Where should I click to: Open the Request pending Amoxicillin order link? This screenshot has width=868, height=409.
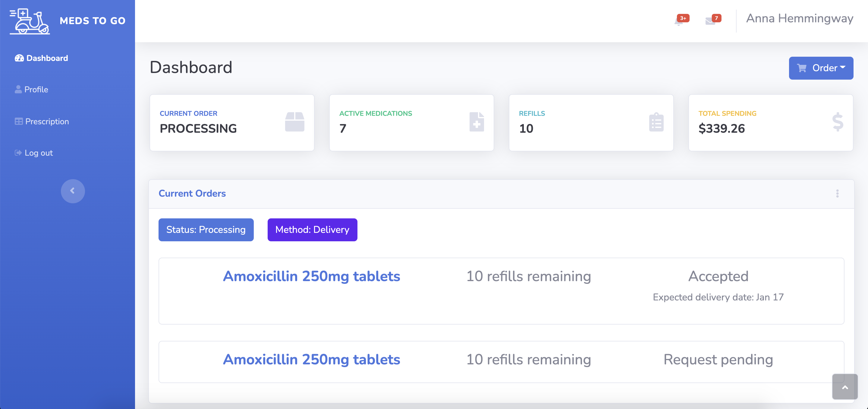(311, 360)
